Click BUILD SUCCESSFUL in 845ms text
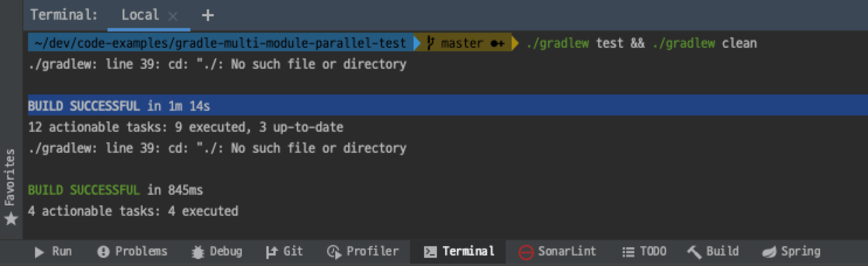Screen dimensions: 868x266 click(116, 190)
